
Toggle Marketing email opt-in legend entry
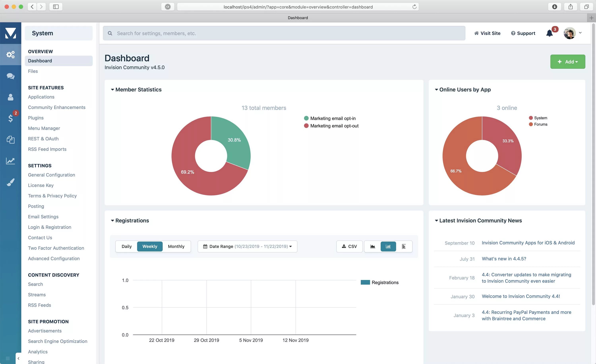[x=333, y=118]
